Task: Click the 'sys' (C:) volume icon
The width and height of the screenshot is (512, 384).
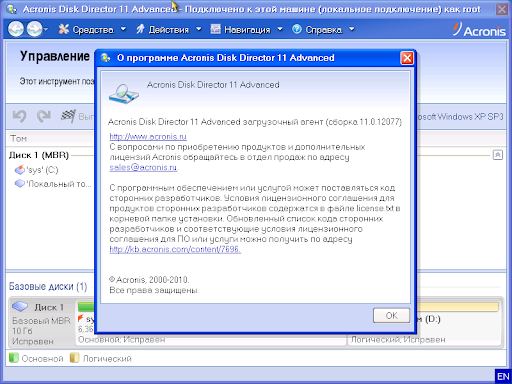Action: tap(20, 170)
